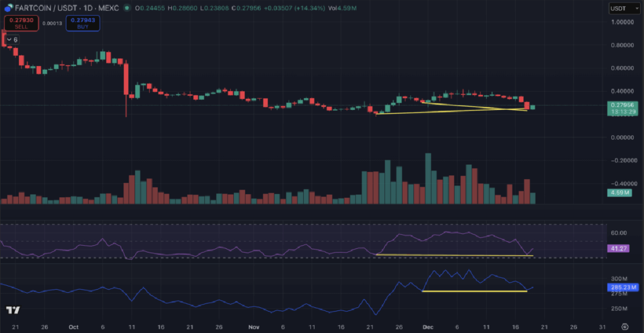644x333 pixels.
Task: Click the FARTCOIN symbol logo icon
Action: 8,8
